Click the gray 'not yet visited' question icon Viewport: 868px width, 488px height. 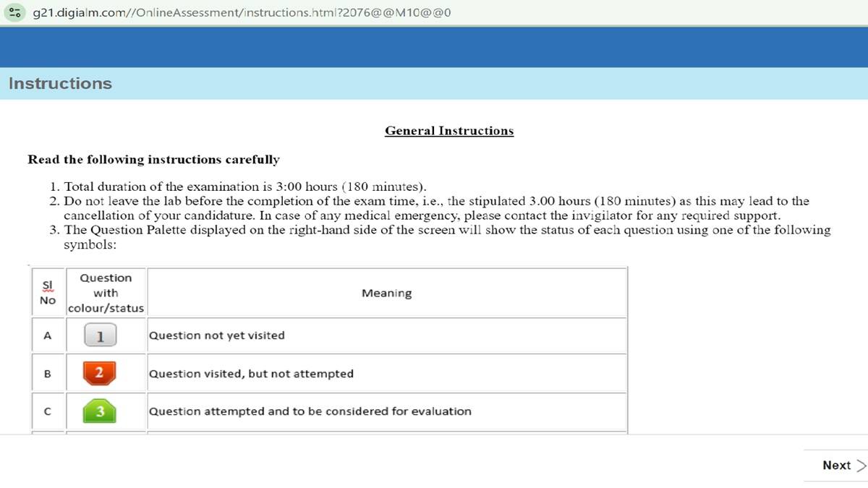click(x=101, y=335)
